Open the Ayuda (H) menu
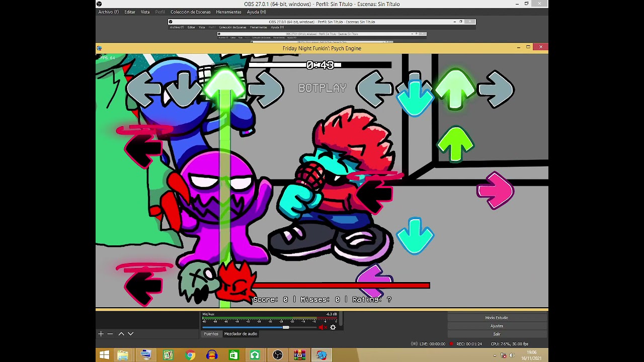This screenshot has height=362, width=644. [256, 12]
